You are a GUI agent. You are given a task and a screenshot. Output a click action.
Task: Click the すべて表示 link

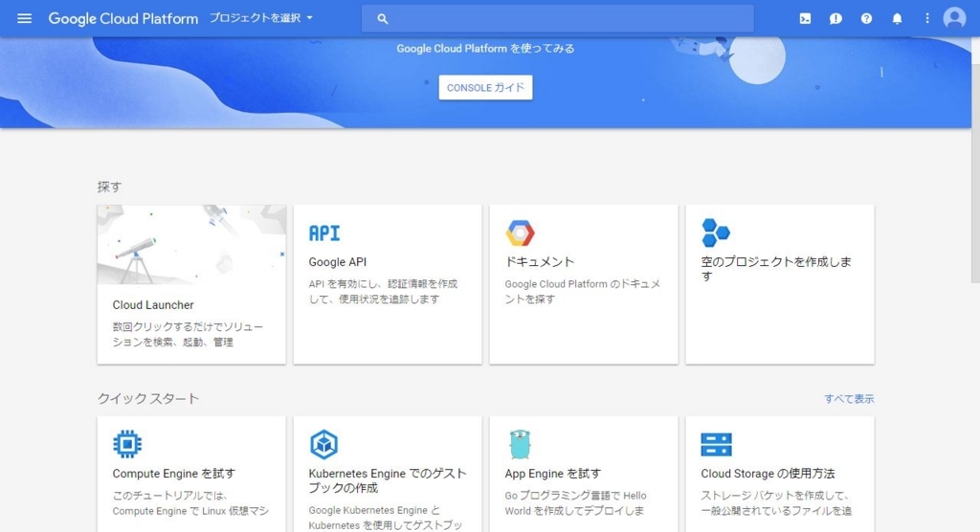pos(849,399)
